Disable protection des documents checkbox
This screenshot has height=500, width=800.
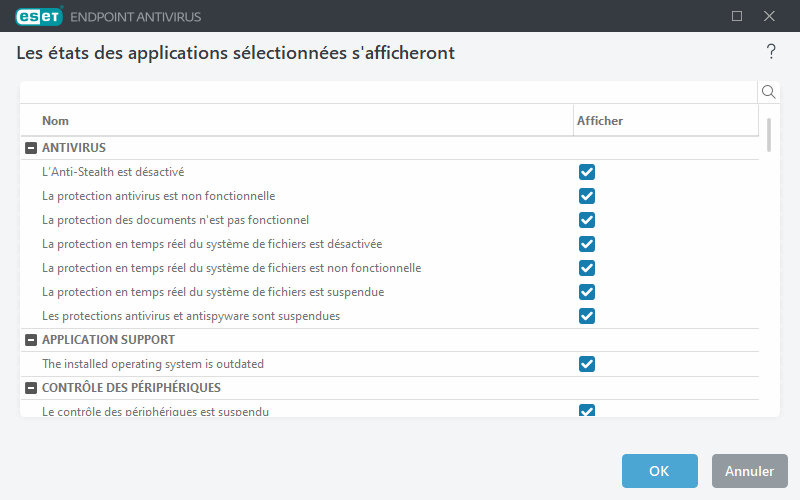[x=587, y=220]
